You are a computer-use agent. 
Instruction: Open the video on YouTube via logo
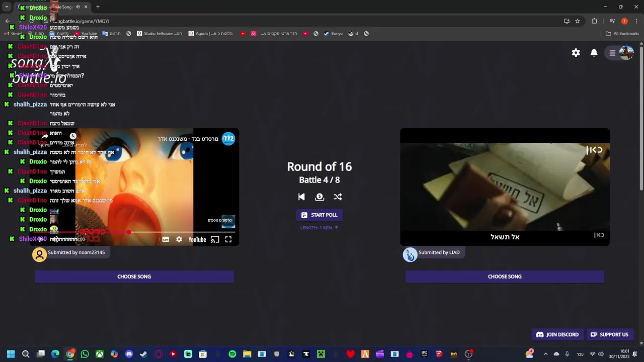(197, 239)
